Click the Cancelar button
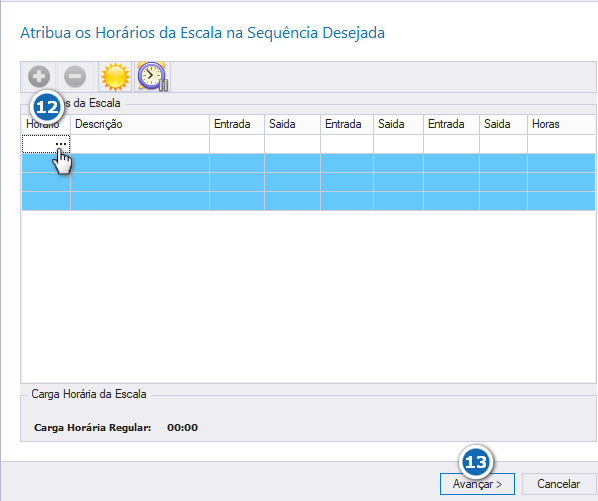Screen dimensions: 598x501 (558, 484)
